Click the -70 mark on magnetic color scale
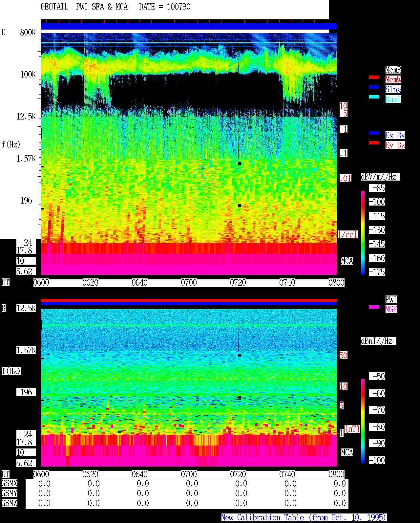This screenshot has height=523, width=420. [x=377, y=410]
